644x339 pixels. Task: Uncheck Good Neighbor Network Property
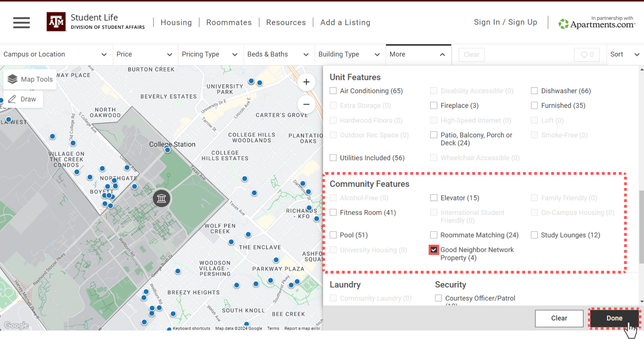[x=433, y=250]
